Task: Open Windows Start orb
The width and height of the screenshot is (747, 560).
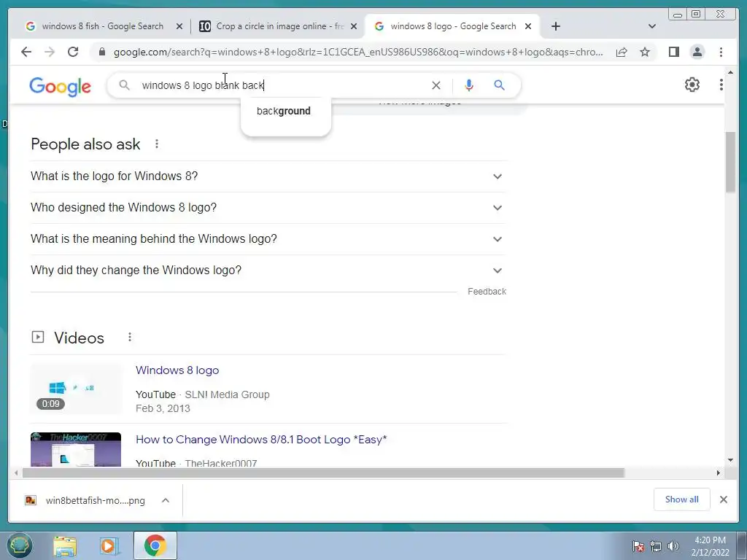Action: pyautogui.click(x=19, y=545)
